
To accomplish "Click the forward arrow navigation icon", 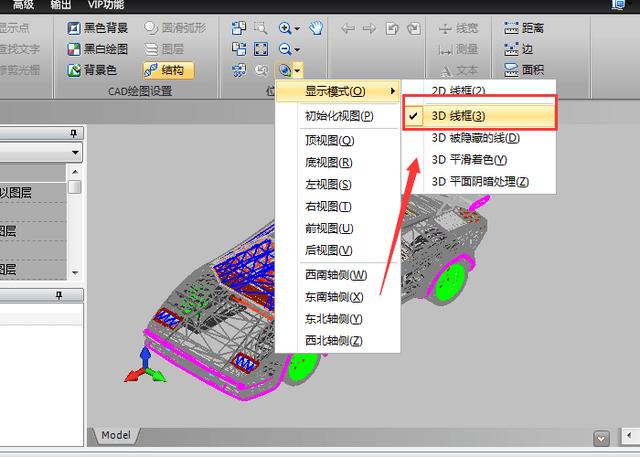I will tap(369, 29).
